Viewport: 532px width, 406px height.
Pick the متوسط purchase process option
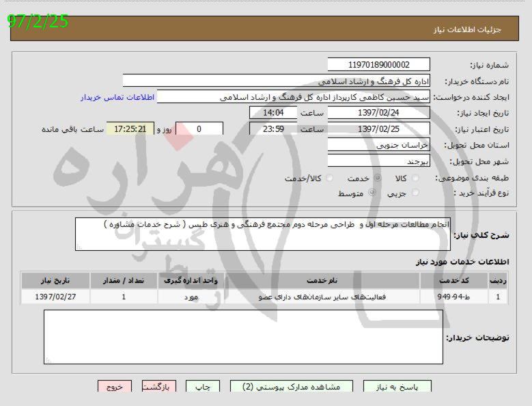pyautogui.click(x=372, y=193)
